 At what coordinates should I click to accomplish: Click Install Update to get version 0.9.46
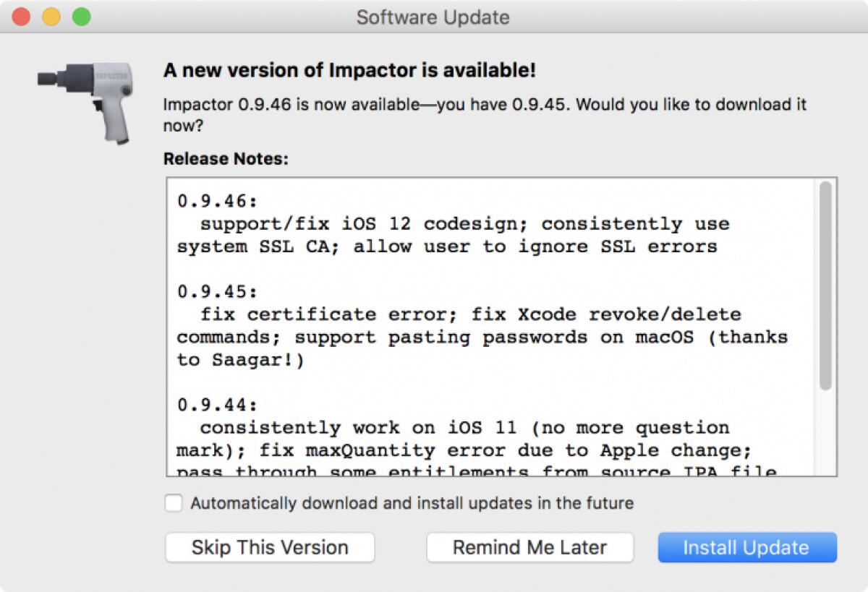(746, 547)
